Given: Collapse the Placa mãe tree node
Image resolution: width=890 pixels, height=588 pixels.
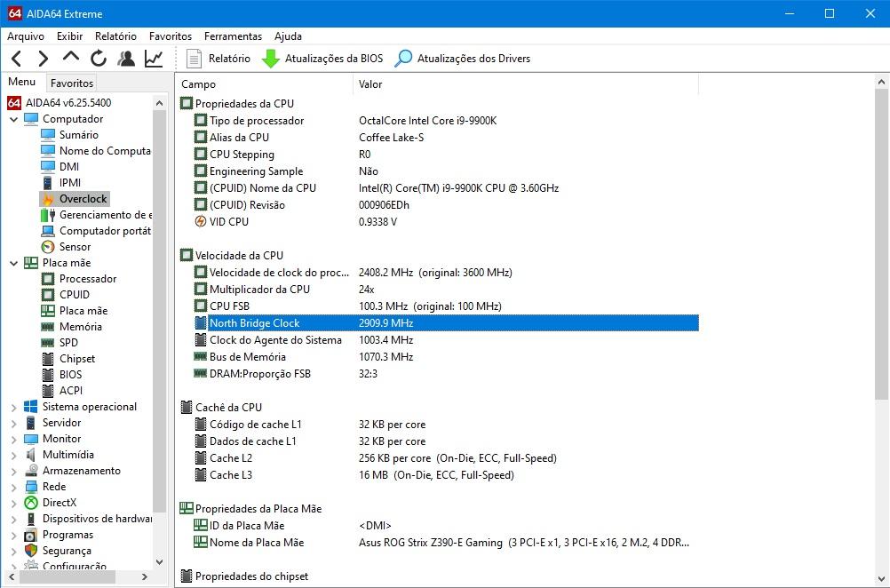Looking at the screenshot, I should point(13,263).
